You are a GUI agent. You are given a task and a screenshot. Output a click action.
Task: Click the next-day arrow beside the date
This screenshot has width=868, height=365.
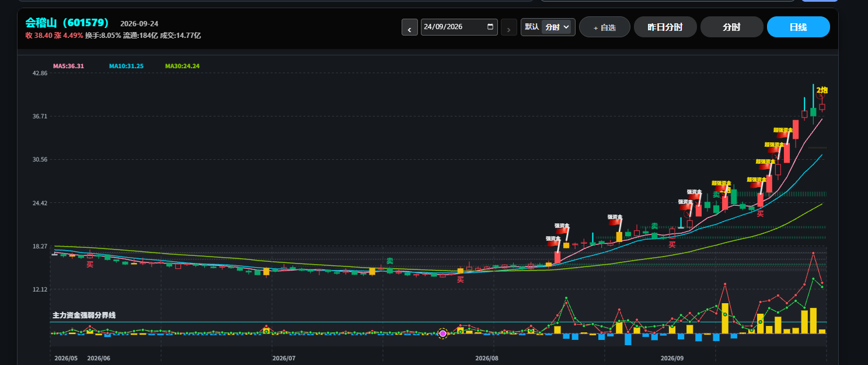tap(509, 27)
